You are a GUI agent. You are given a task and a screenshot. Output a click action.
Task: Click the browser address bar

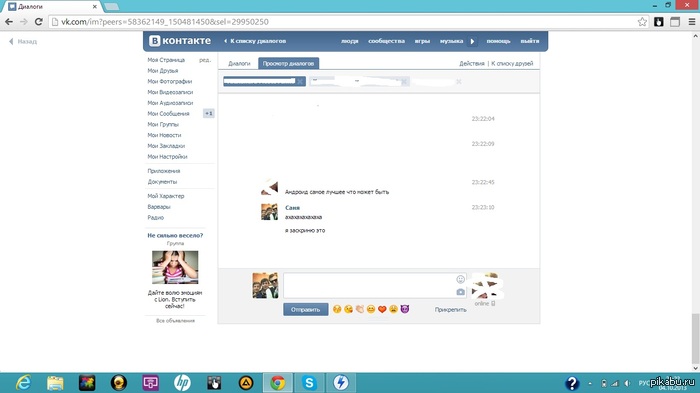348,21
